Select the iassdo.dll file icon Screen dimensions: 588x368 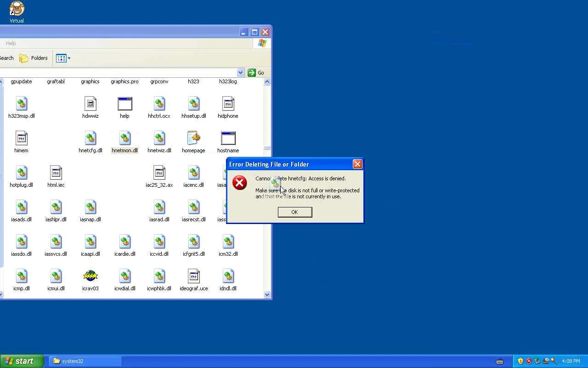(22, 241)
